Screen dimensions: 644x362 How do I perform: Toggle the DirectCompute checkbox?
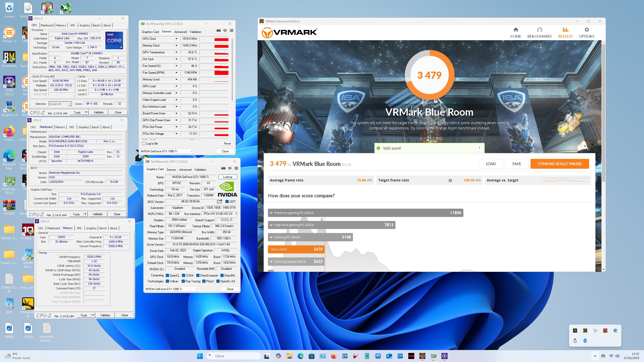tap(198, 276)
